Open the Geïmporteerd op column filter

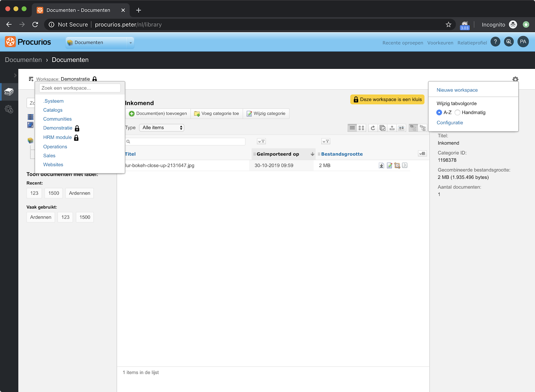coord(261,141)
